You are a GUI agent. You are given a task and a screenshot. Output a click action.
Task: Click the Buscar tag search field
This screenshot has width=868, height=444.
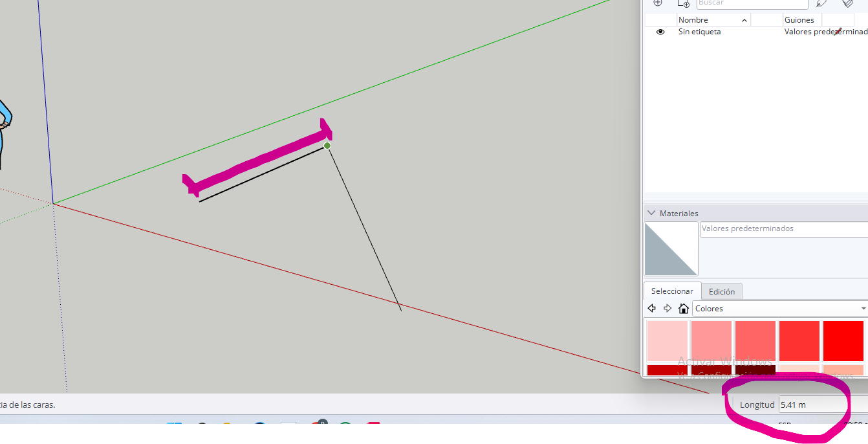[752, 3]
